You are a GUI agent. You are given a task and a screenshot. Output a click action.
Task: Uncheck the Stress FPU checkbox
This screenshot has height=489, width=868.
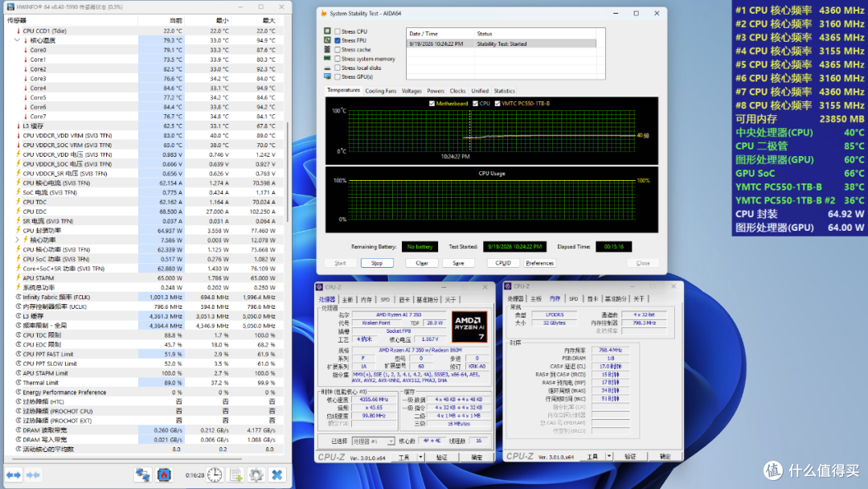338,40
